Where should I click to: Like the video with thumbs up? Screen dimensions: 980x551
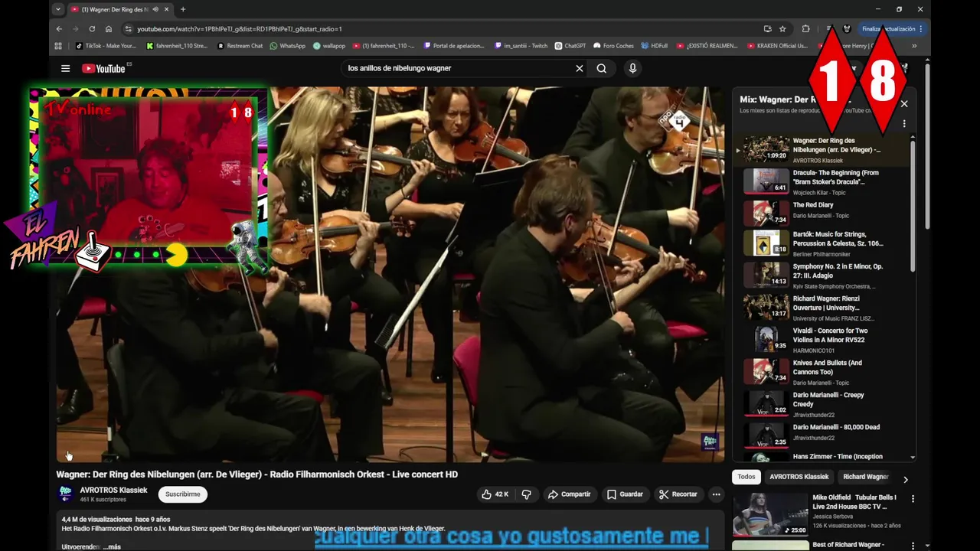[495, 494]
